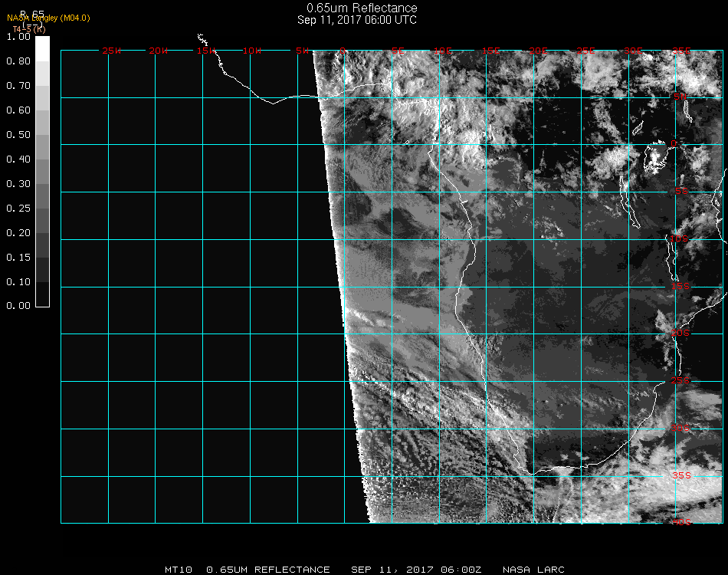The height and width of the screenshot is (575, 728).
Task: Click the 1.00 value on the reflectance scale
Action: coord(18,37)
